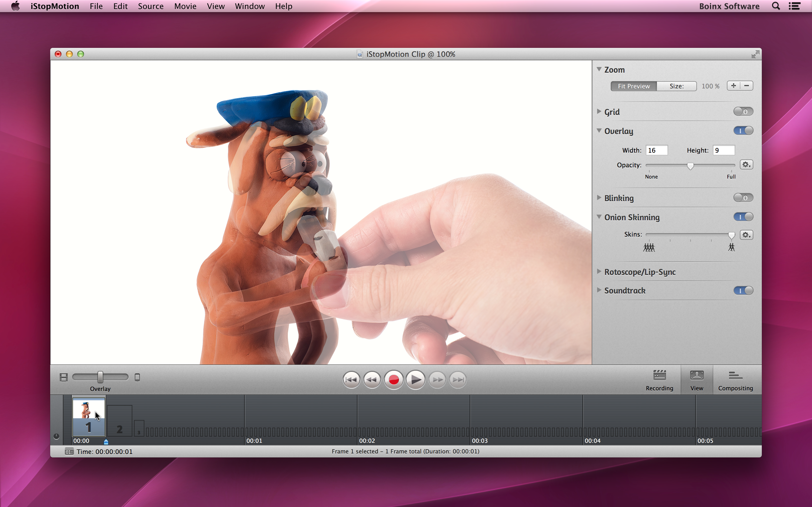This screenshot has width=812, height=507.
Task: Click the Opacity gear settings icon
Action: pyautogui.click(x=746, y=165)
